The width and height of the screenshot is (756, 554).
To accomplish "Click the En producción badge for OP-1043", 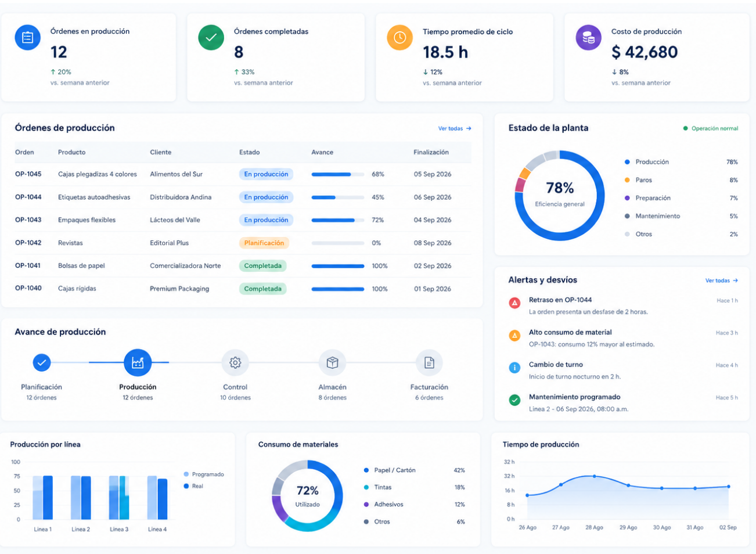I will [266, 220].
